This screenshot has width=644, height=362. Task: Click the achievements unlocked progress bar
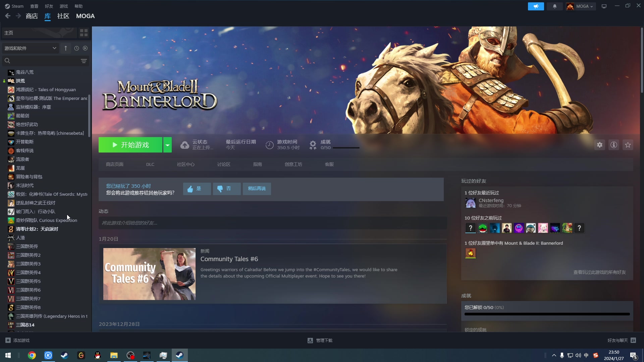pyautogui.click(x=547, y=314)
